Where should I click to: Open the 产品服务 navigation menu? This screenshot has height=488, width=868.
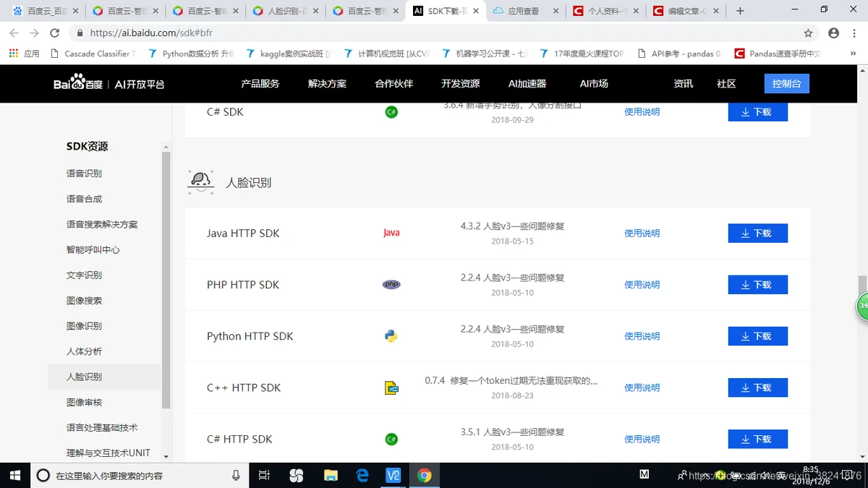pos(260,84)
